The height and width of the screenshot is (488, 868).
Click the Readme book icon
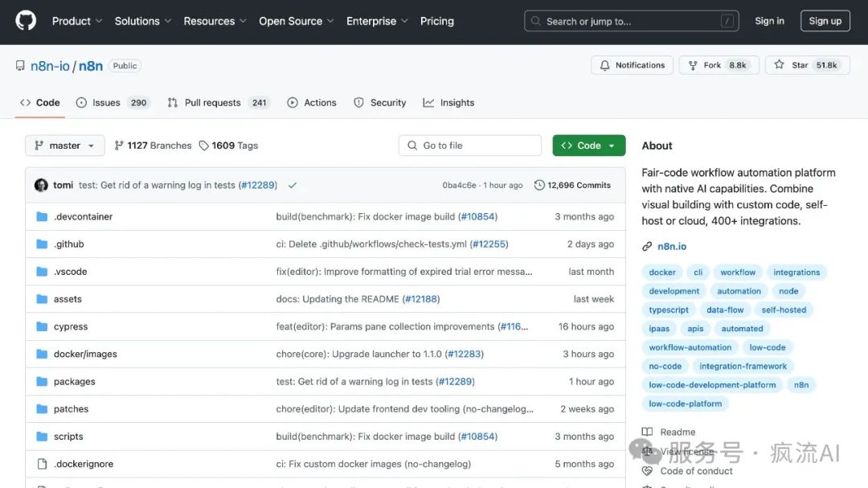coord(646,432)
